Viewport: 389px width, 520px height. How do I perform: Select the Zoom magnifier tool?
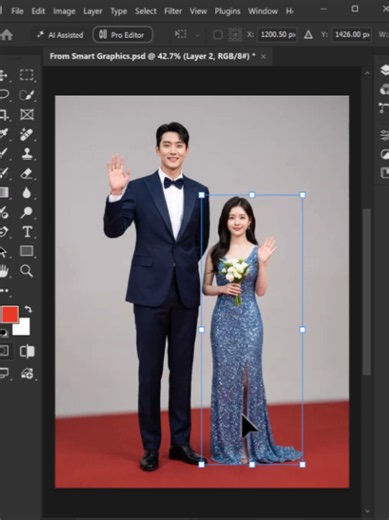(26, 271)
